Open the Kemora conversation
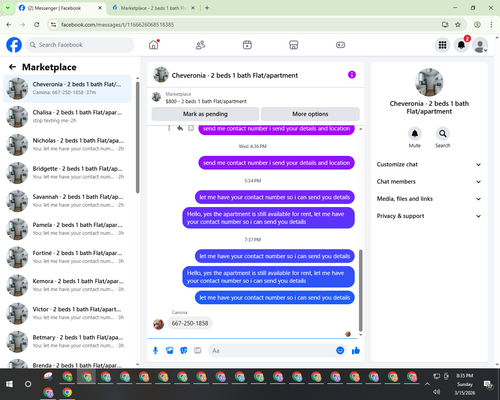The height and width of the screenshot is (400, 500). coord(68,285)
